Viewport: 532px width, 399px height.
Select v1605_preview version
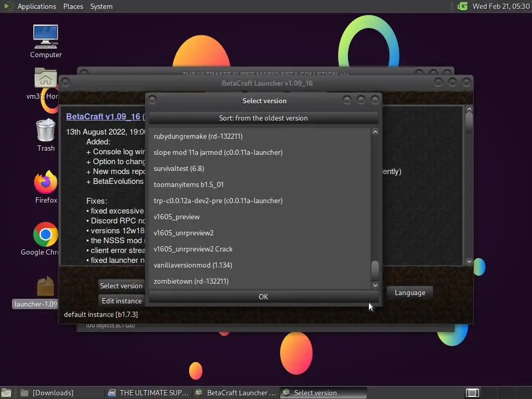(260, 217)
